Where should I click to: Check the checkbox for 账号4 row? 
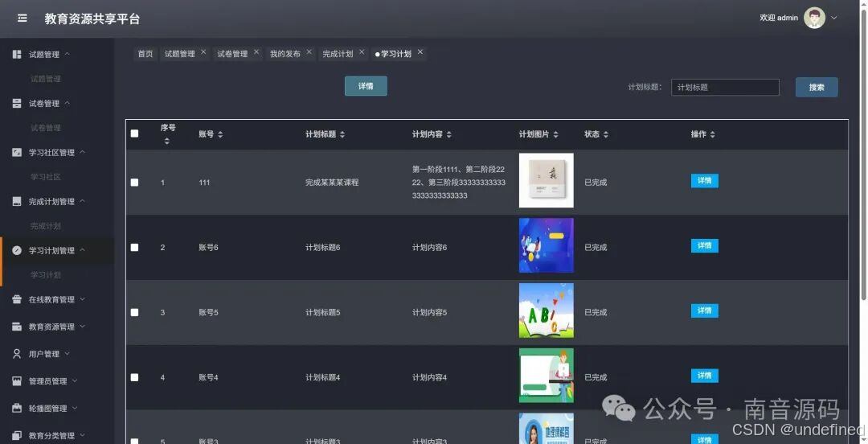[x=134, y=377]
